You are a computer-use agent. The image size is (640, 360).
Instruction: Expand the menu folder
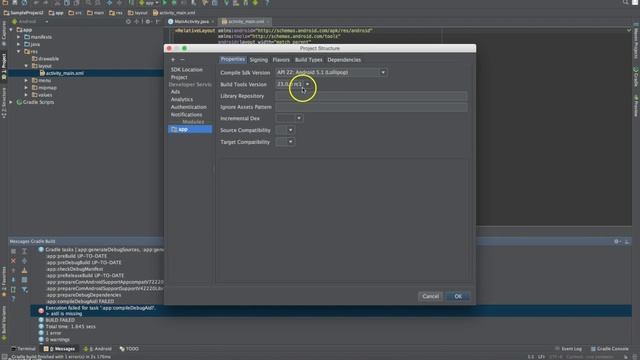point(26,80)
